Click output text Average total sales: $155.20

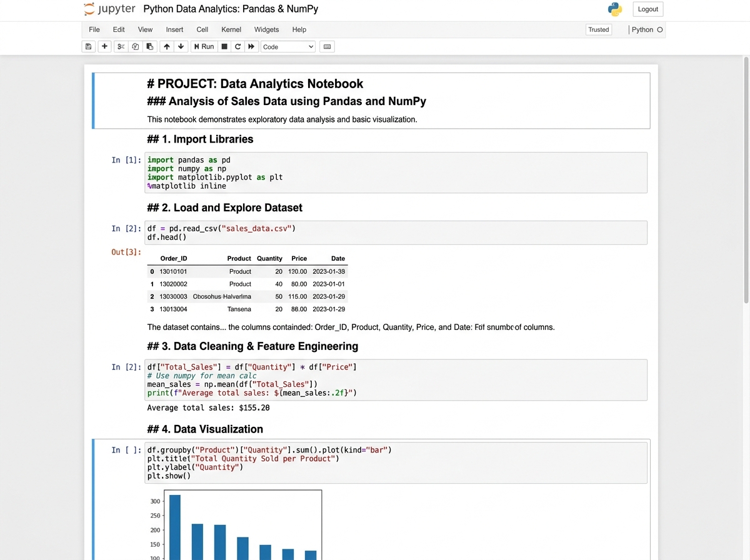[x=209, y=407]
